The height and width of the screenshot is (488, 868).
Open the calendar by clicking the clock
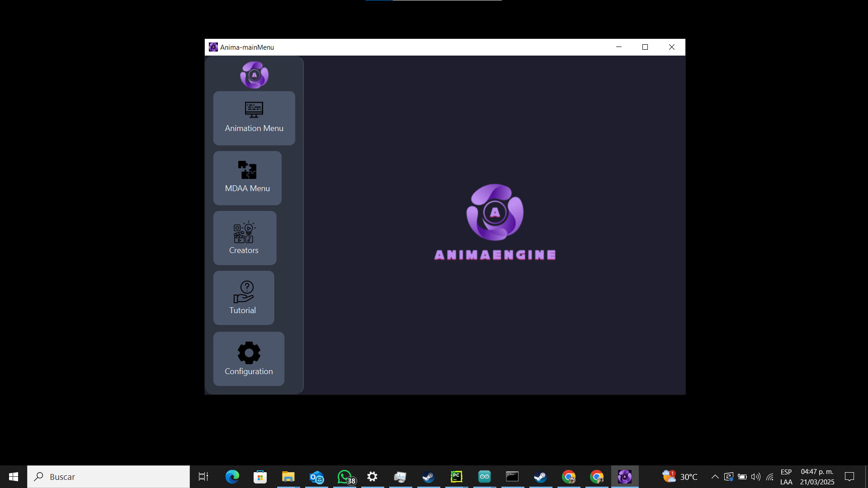pos(816,476)
